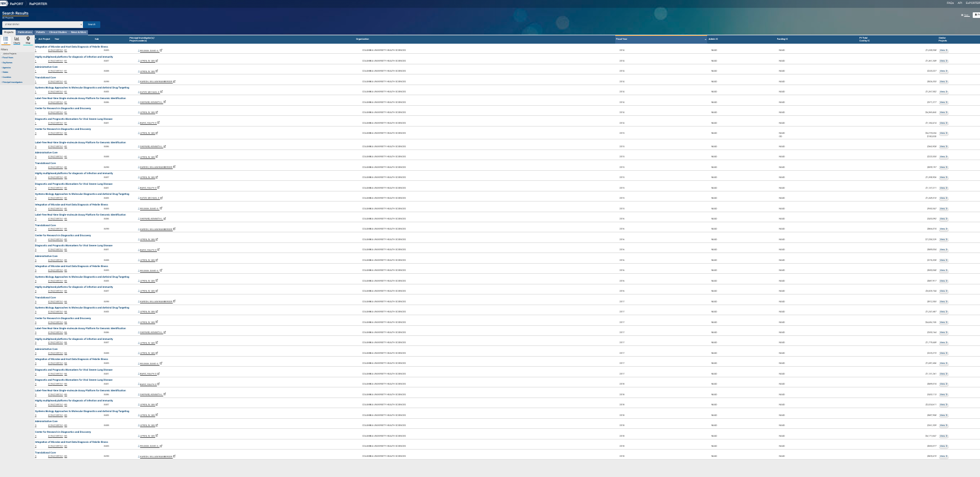
Task: Open the FAQs link in top bar
Action: (950, 3)
